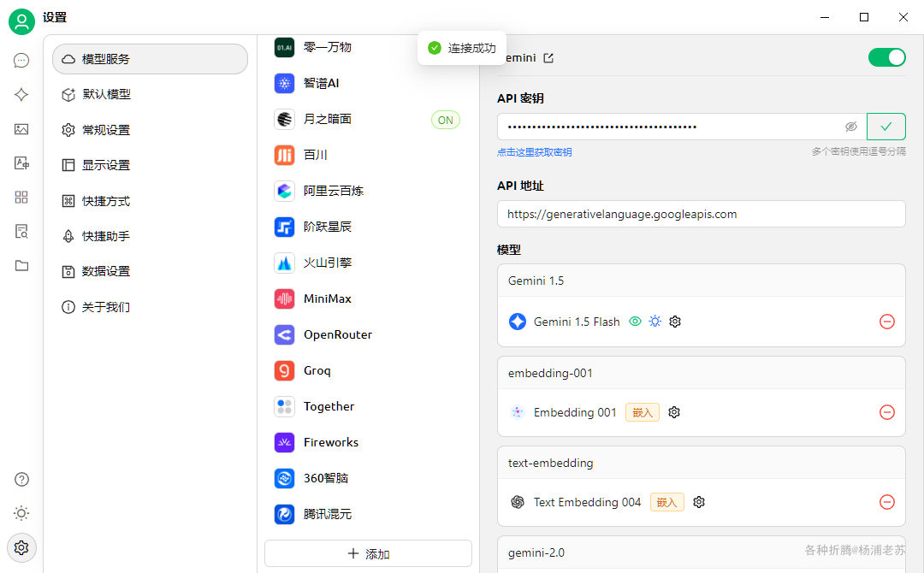924x573 pixels.
Task: Open 快捷助手 settings menu
Action: (x=151, y=236)
